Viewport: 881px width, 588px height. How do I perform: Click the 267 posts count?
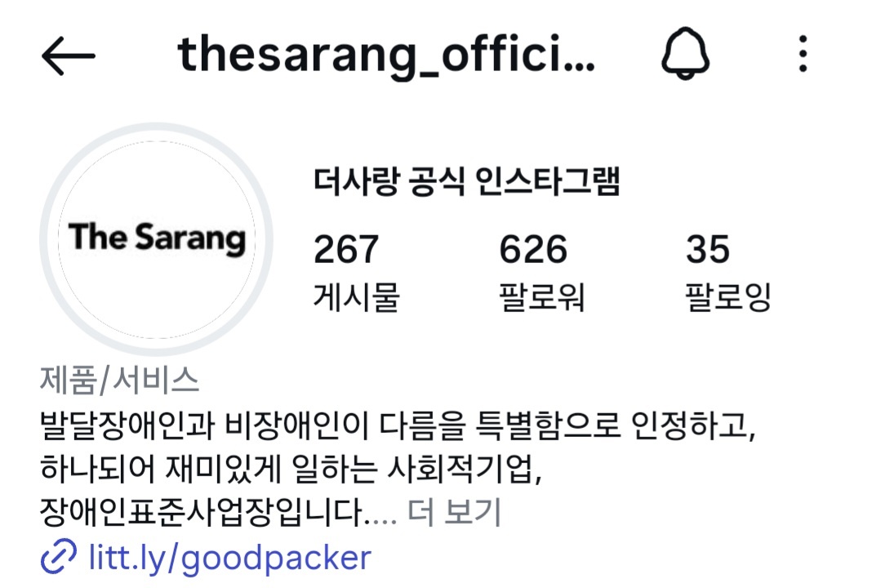346,249
